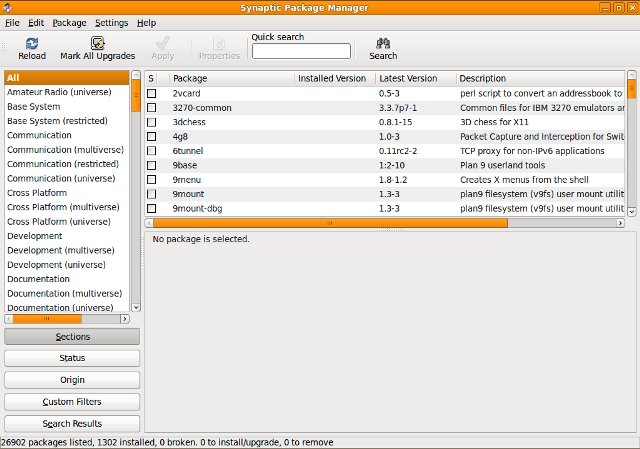
Task: Toggle the 2vcard package status checkbox
Action: coord(152,93)
